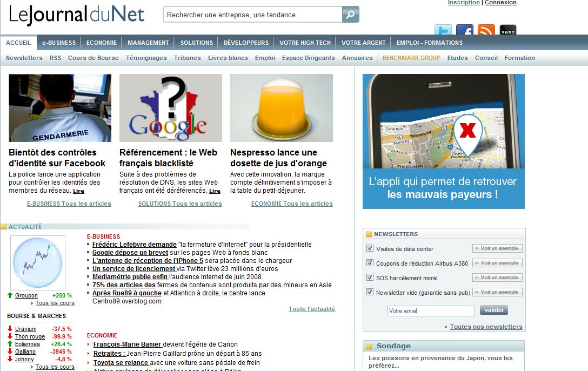
Task: Click the Connexion link
Action: (500, 3)
